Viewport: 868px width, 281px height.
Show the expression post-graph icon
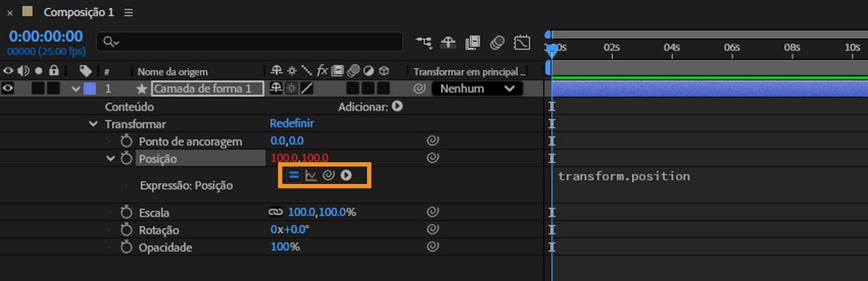311,176
